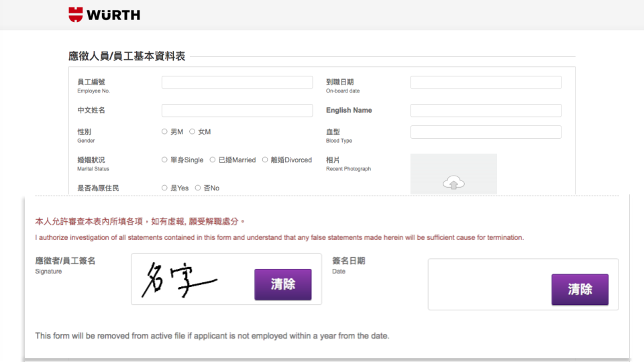The image size is (644, 362).
Task: Click the cloud upload photo icon
Action: coord(454,182)
